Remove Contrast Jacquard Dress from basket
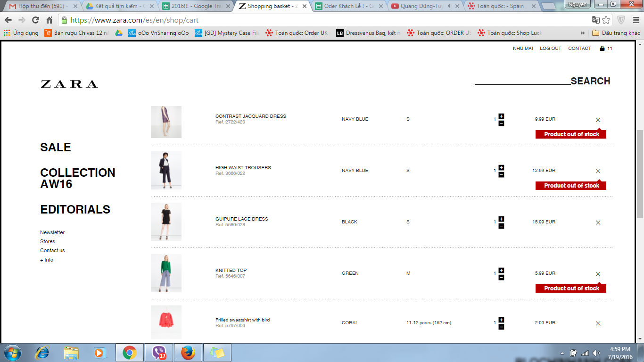Screen dimensions: 644x362 tap(598, 120)
